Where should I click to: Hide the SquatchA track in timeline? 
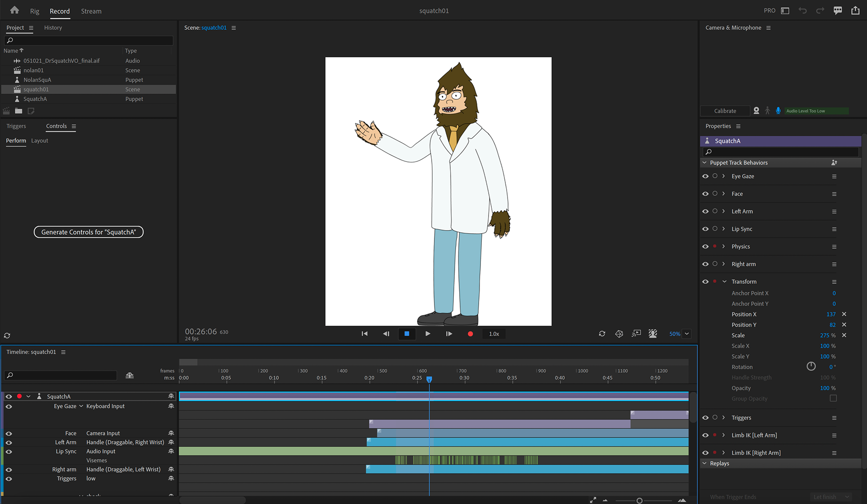click(9, 397)
